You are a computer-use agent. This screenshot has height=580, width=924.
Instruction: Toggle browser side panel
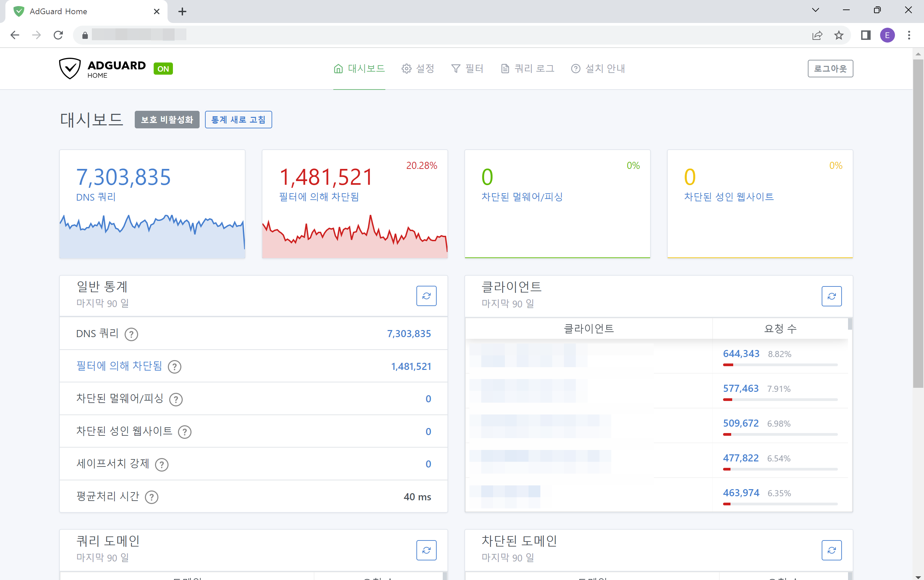point(865,35)
